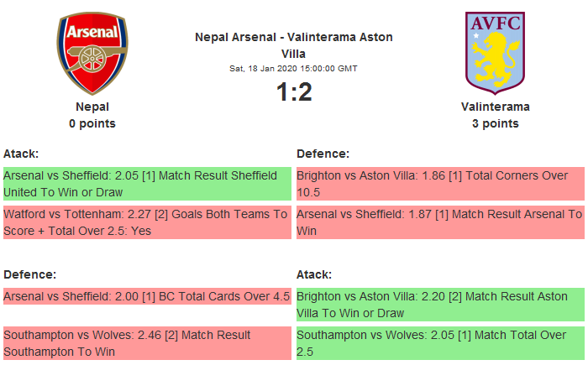Select the Valinterama team name
The width and height of the screenshot is (588, 386).
pyautogui.click(x=495, y=107)
